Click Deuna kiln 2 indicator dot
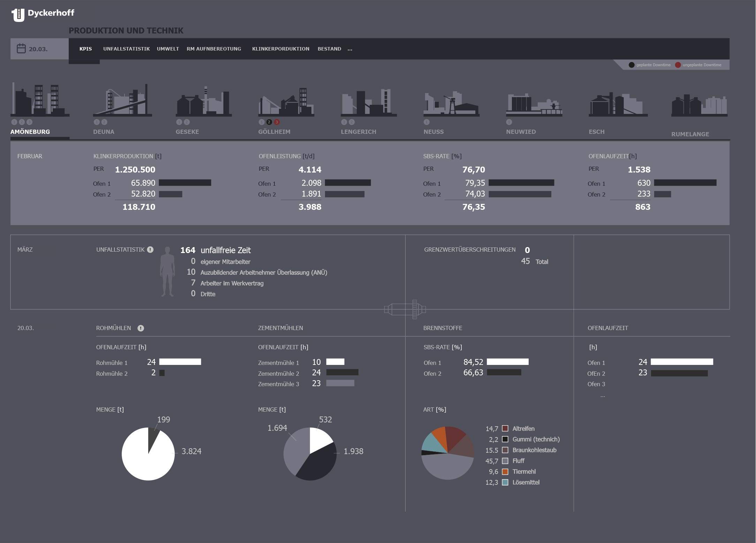The height and width of the screenshot is (543, 756). pyautogui.click(x=104, y=122)
